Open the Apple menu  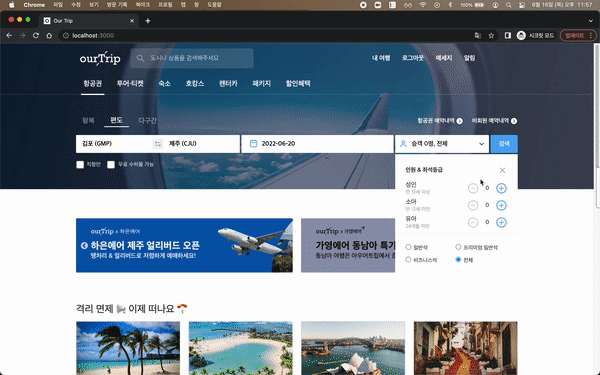(x=12, y=5)
